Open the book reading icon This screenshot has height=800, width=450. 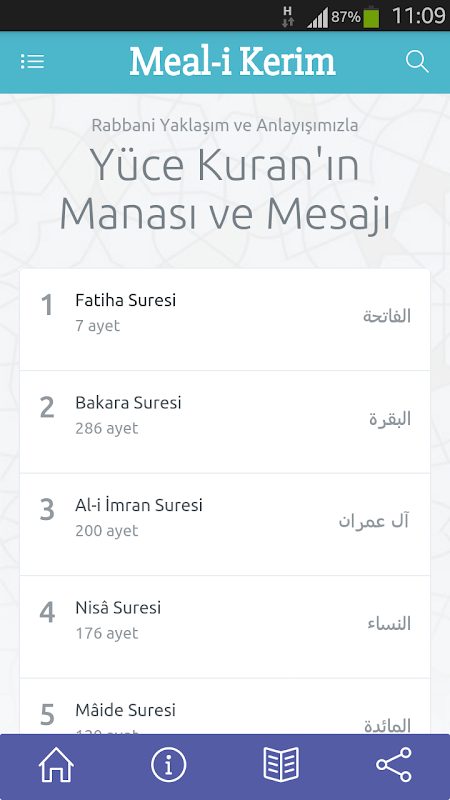[281, 764]
